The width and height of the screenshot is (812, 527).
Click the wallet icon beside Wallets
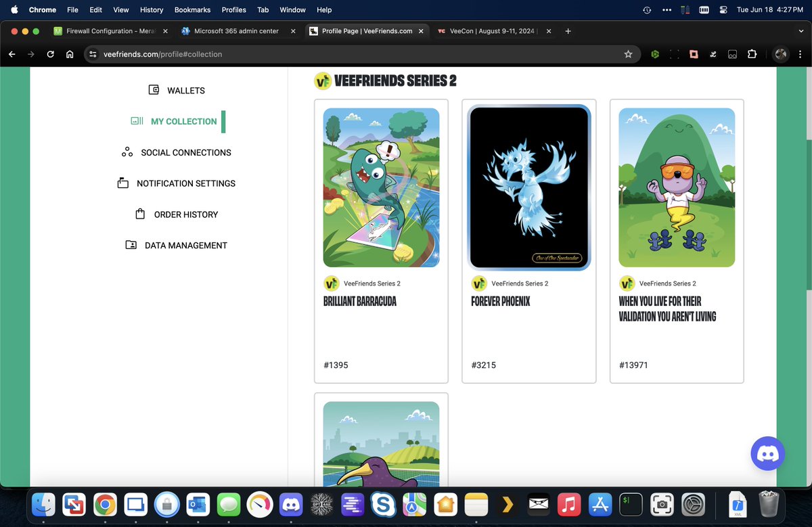coord(154,90)
